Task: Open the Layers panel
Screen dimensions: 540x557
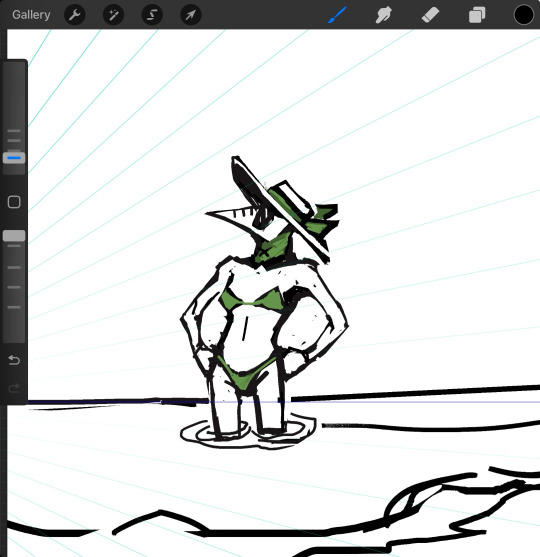Action: coord(477,15)
